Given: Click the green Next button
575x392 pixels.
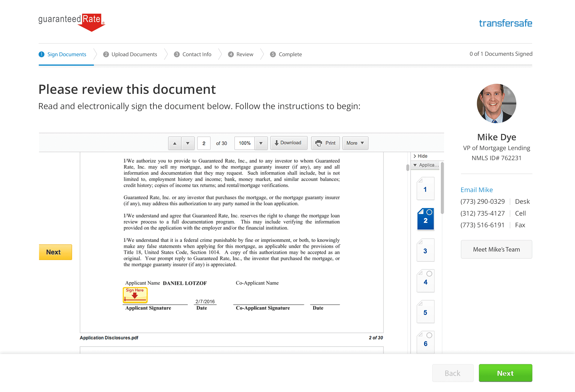Looking at the screenshot, I should tap(505, 373).
